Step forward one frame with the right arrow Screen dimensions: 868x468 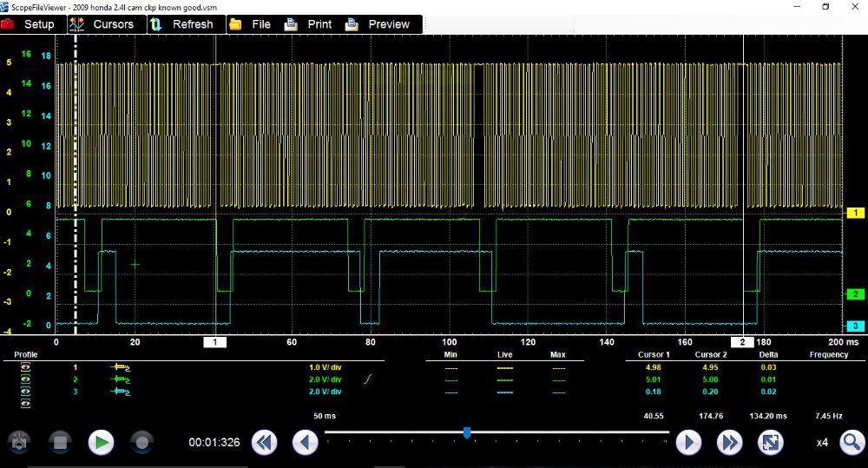click(x=688, y=443)
